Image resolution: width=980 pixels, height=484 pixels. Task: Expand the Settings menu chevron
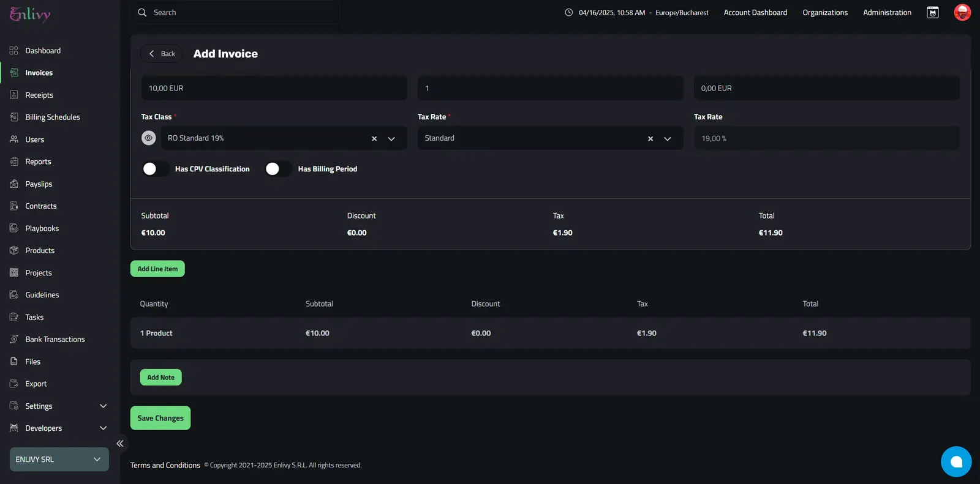[x=103, y=406]
